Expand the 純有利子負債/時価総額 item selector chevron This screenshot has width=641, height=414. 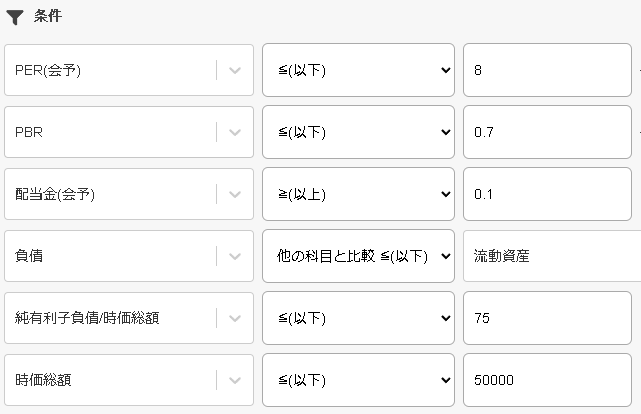click(x=235, y=318)
